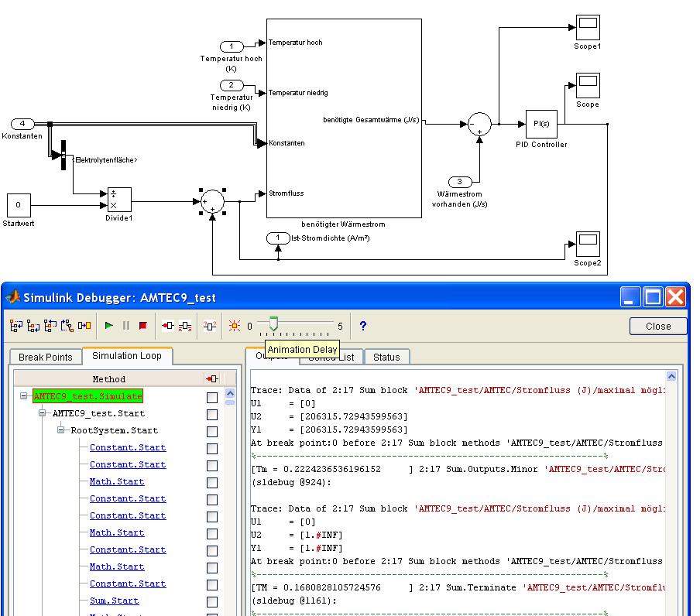
Task: Click the Animation Delay slider handle
Action: coord(273,325)
